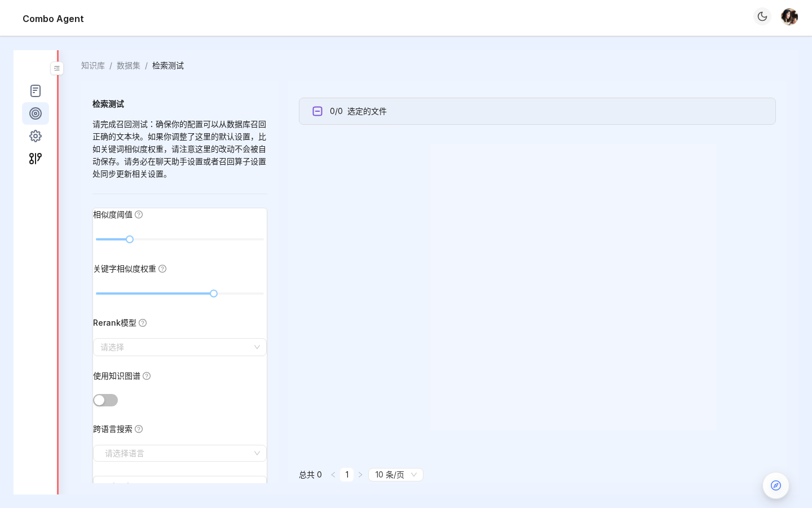Click the 0/0 选定的文件 header bar
The height and width of the screenshot is (508, 812).
pos(537,111)
